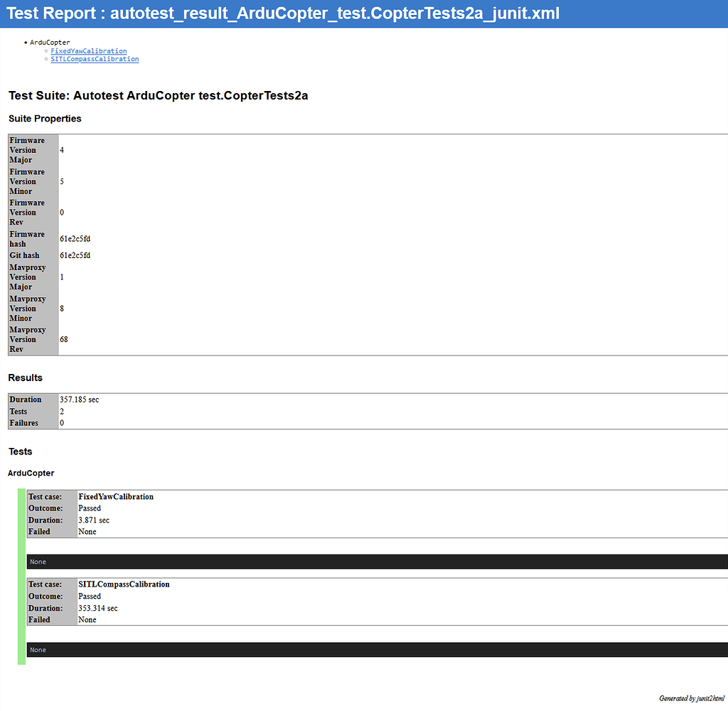The image size is (728, 711).
Task: Click the Results section heading
Action: point(25,378)
